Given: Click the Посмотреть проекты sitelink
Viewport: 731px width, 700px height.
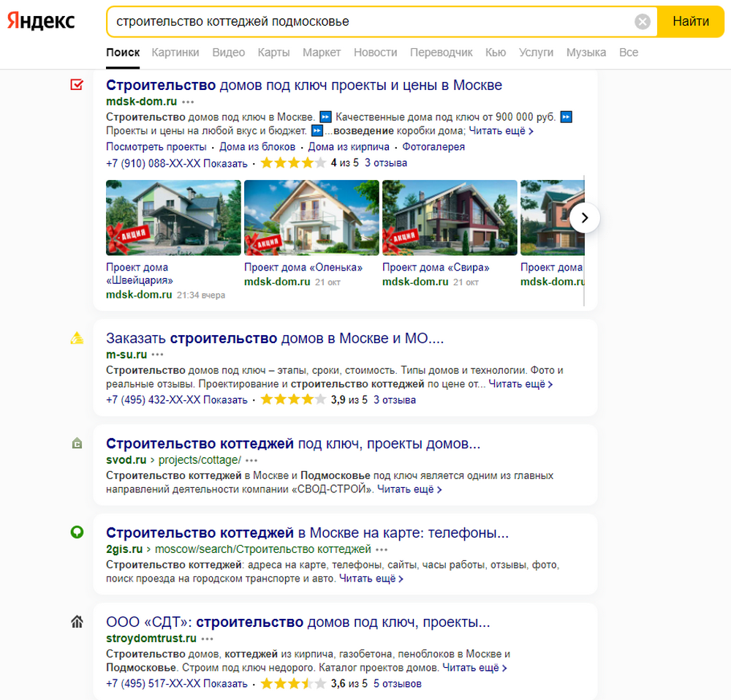Looking at the screenshot, I should pos(156,147).
